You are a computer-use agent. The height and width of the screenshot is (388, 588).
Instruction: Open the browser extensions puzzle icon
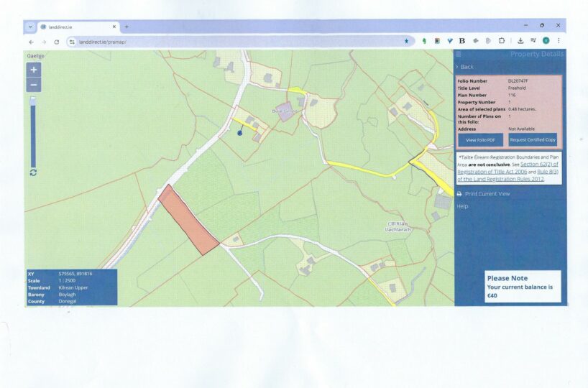click(x=501, y=41)
